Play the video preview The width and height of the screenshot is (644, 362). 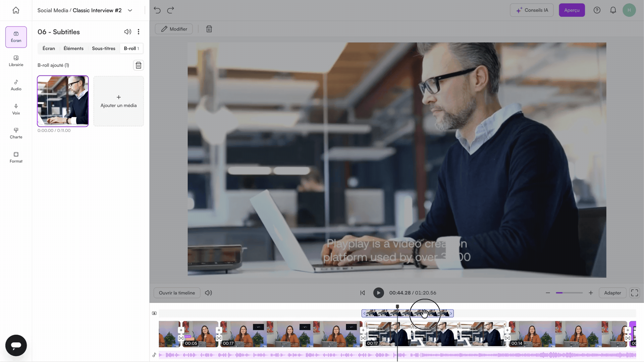point(378,293)
